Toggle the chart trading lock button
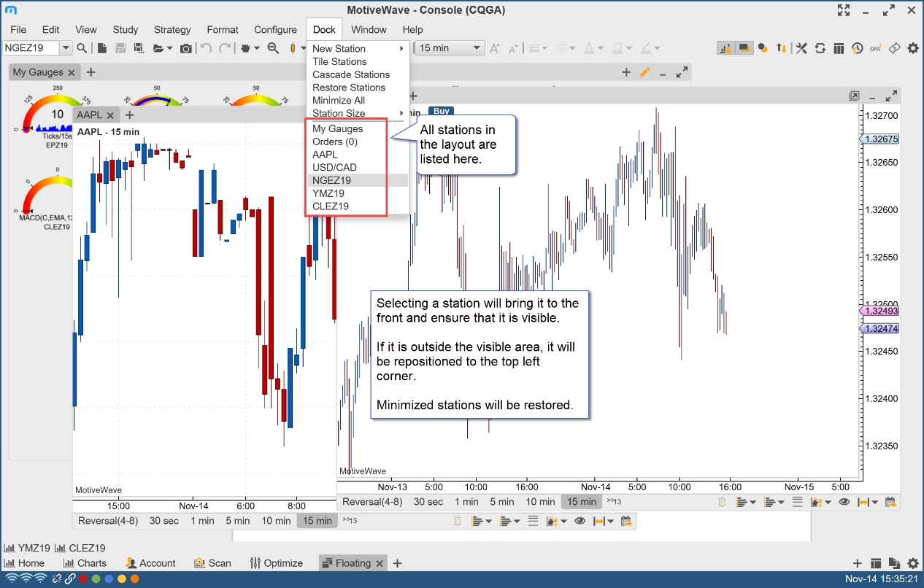Viewport: 924px width, 588px height. tap(726, 48)
